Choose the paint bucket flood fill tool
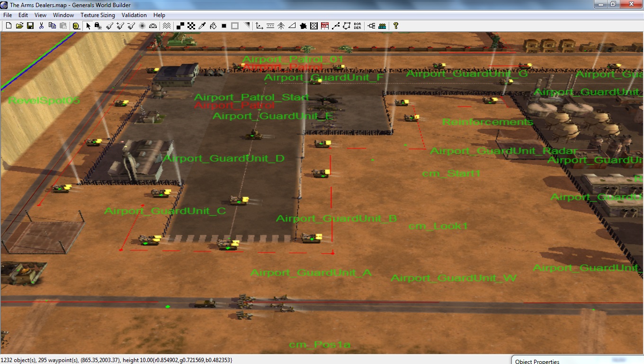 213,26
